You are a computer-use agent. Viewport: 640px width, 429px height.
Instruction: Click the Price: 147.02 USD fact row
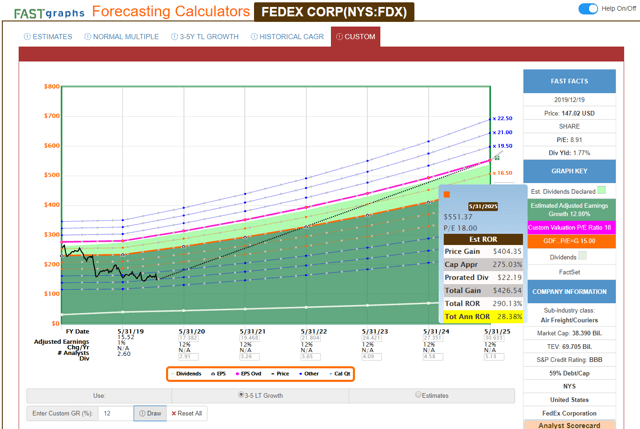569,113
